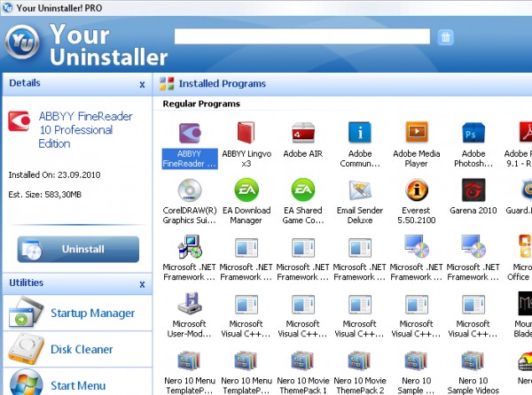
Task: Click the Uninstall button
Action: click(78, 250)
